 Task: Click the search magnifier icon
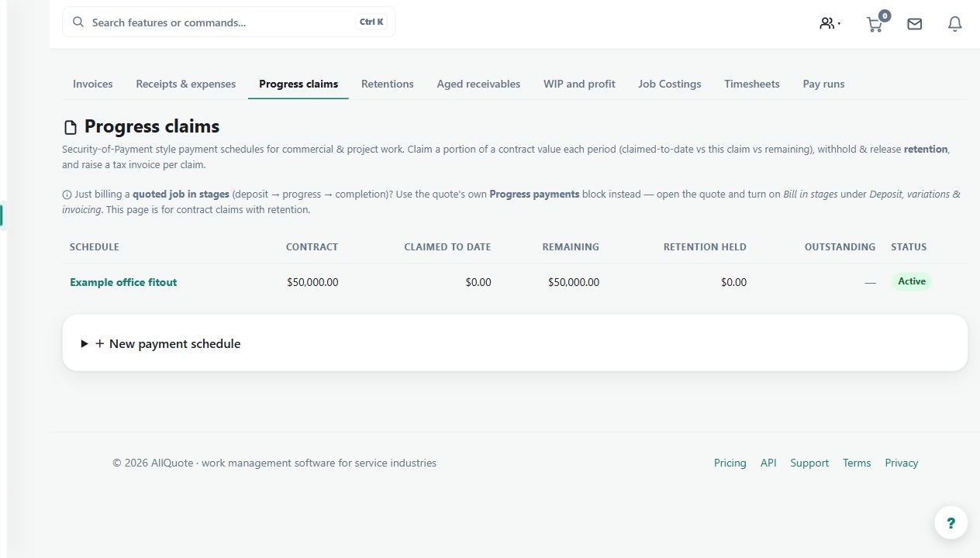(78, 22)
